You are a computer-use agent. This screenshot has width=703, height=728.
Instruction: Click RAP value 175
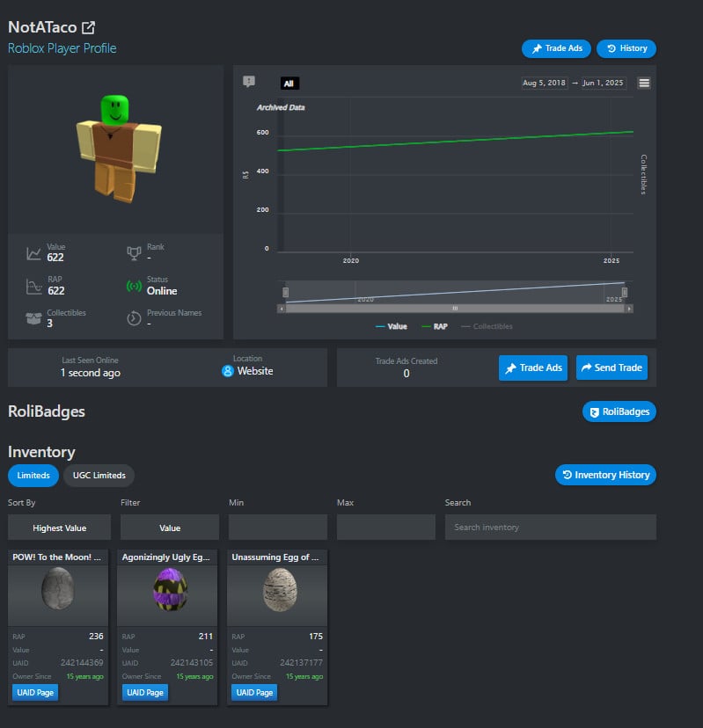click(x=316, y=636)
